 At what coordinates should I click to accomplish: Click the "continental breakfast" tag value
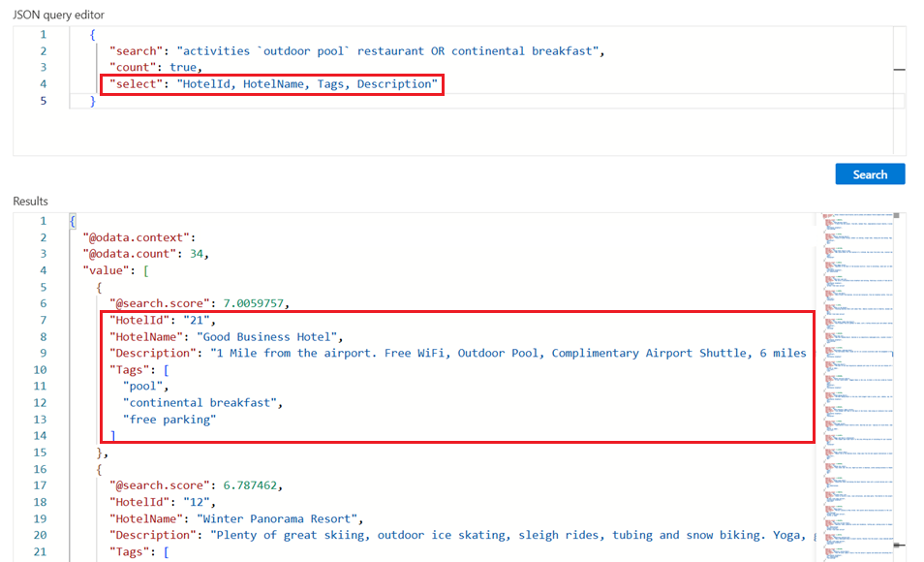coord(200,402)
